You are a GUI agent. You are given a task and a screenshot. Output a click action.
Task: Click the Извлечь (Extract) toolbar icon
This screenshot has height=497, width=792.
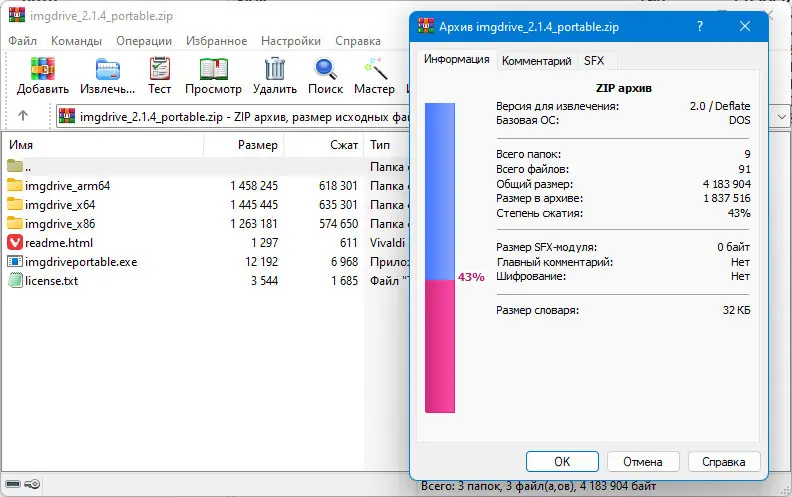click(108, 69)
